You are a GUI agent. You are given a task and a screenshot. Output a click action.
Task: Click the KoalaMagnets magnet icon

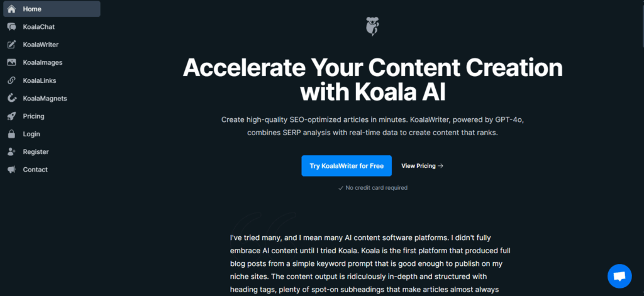[x=11, y=98]
